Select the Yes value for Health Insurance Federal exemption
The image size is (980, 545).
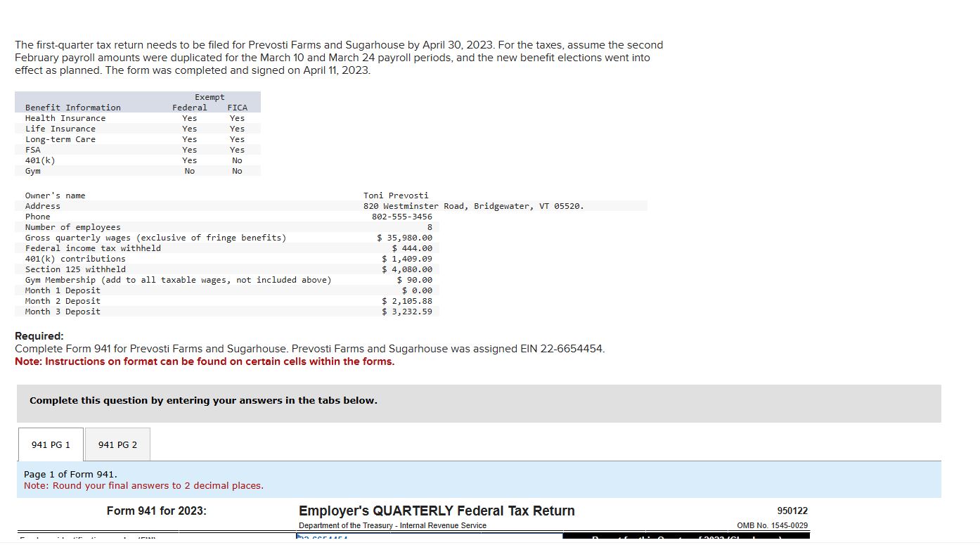(x=188, y=118)
